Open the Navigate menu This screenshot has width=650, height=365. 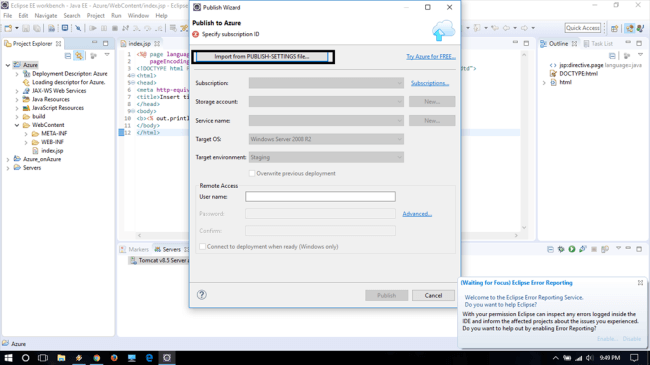[x=46, y=16]
